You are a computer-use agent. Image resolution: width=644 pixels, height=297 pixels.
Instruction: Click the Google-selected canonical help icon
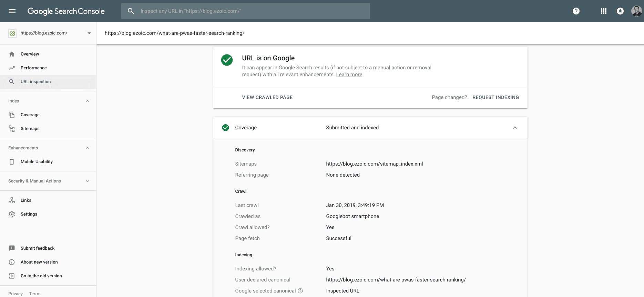pyautogui.click(x=300, y=291)
